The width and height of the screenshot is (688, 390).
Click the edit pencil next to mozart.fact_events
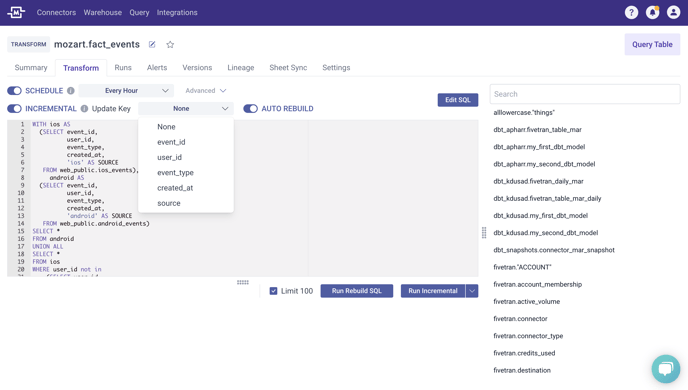click(x=152, y=44)
